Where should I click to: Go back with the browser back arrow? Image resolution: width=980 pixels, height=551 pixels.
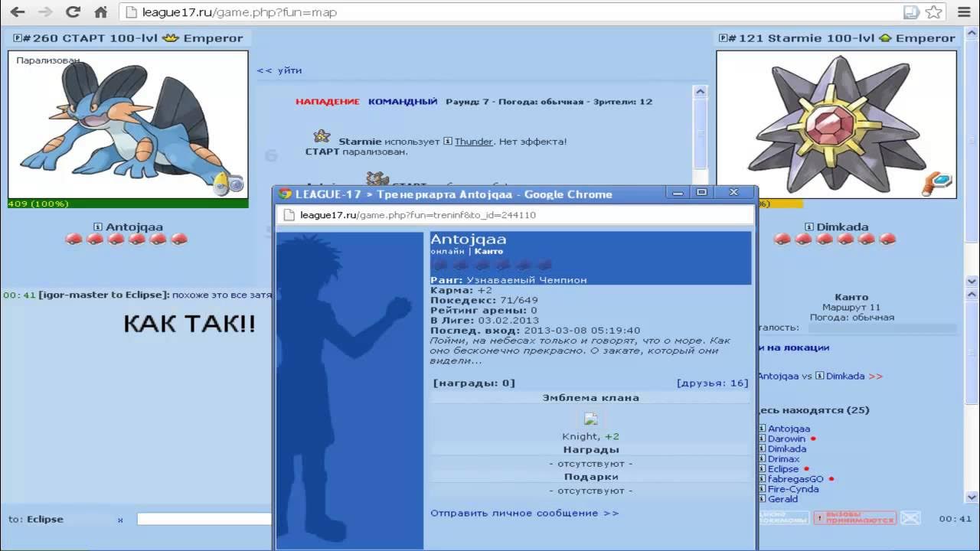[x=18, y=12]
